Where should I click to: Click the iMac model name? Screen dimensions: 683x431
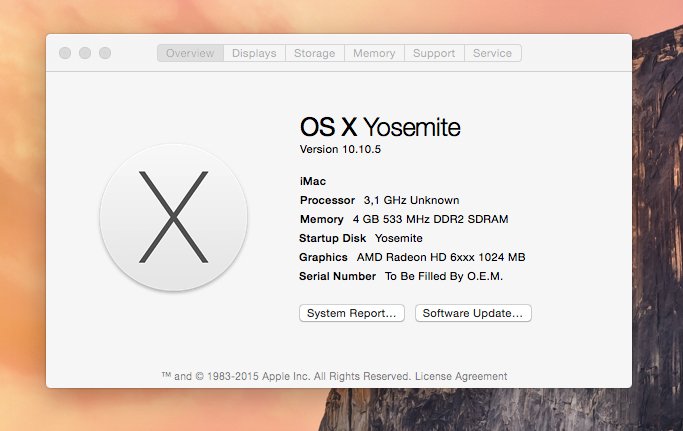[313, 181]
